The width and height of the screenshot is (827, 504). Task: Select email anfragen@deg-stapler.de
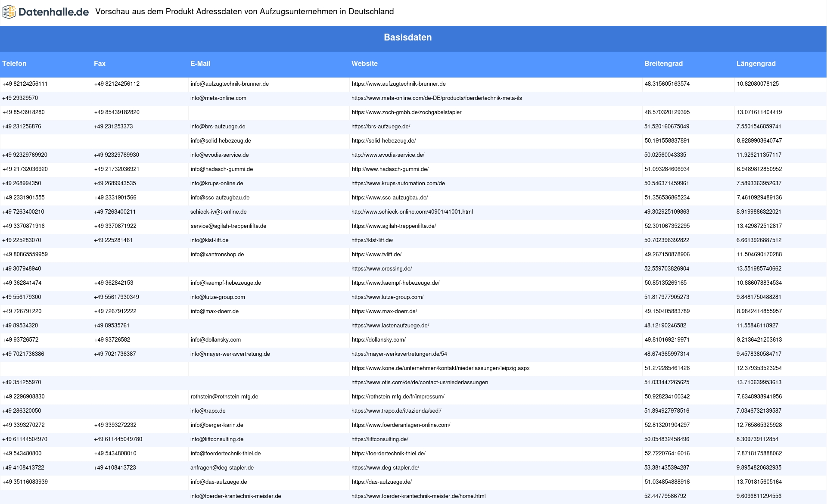(x=222, y=468)
